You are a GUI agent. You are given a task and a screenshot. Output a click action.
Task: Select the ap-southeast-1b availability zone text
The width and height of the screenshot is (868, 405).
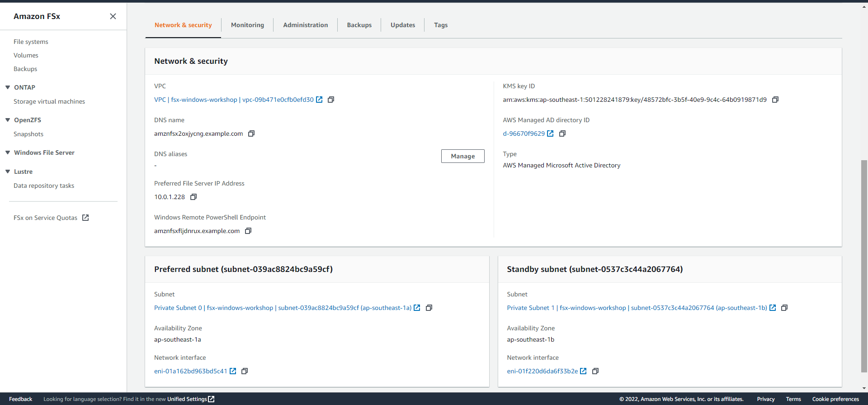[530, 339]
